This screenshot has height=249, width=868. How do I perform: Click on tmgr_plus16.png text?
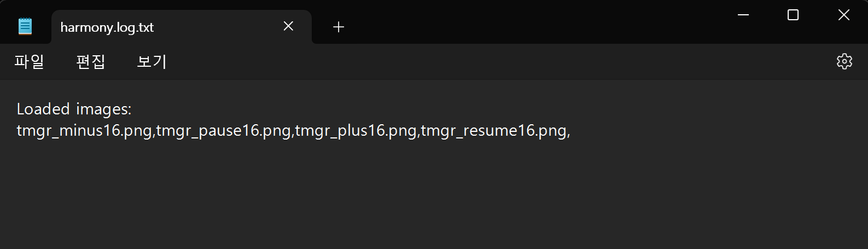click(x=356, y=131)
